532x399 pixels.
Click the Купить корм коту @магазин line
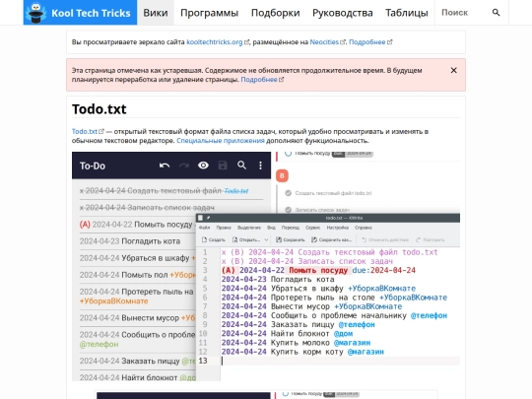point(302,352)
